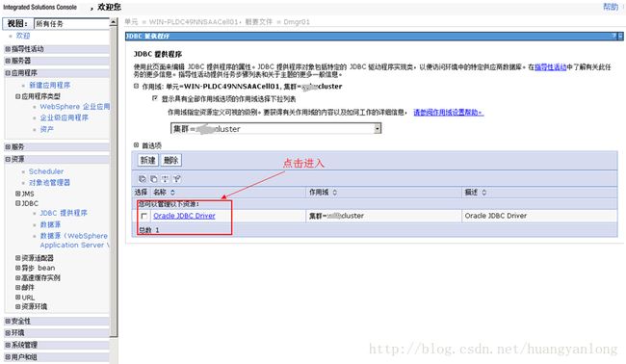Open 新建应用程序 in navigation
This screenshot has height=364, width=626.
[49, 85]
